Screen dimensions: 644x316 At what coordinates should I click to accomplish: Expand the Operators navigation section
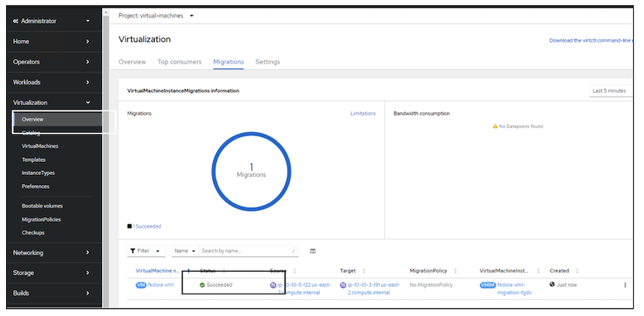pos(51,62)
